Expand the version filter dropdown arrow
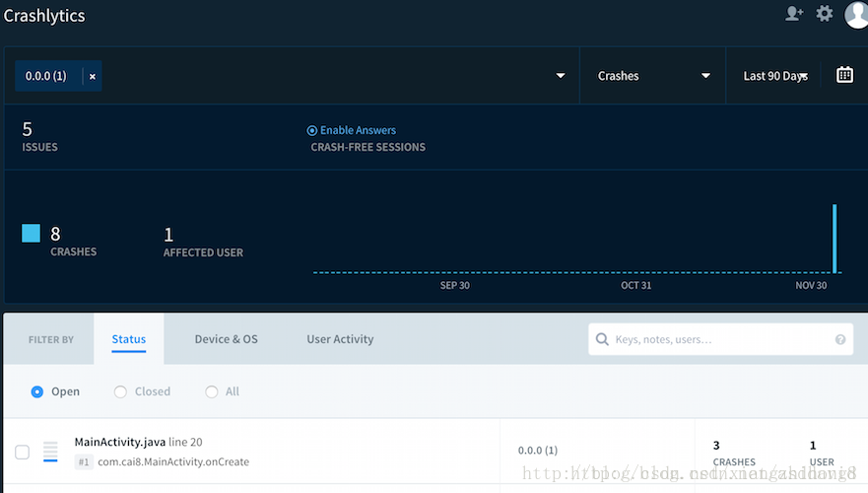Viewport: 868px width, 493px height. point(561,75)
